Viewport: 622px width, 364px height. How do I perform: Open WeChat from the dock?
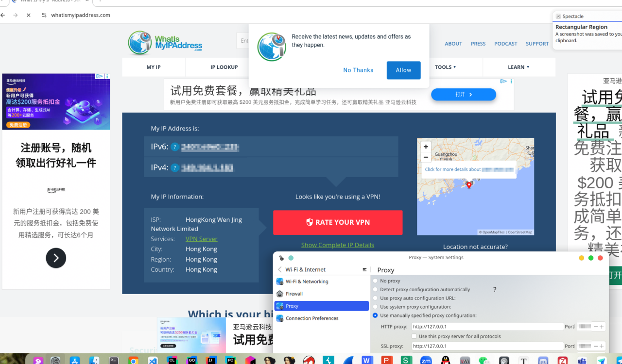point(484,360)
